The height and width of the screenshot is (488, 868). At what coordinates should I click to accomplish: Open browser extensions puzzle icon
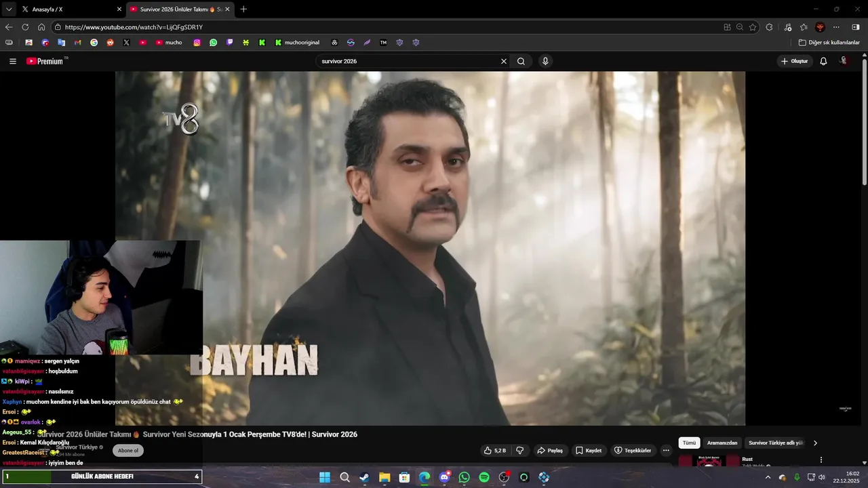point(769,27)
